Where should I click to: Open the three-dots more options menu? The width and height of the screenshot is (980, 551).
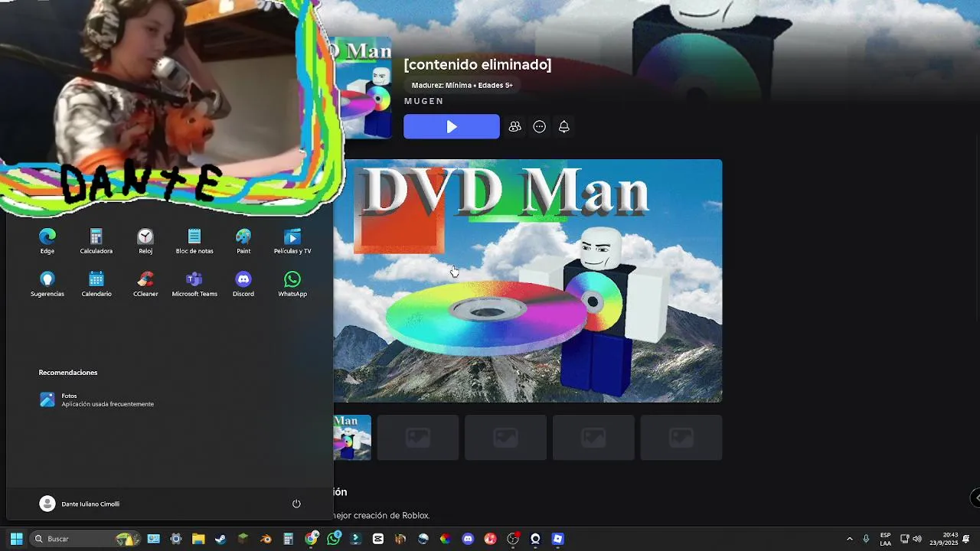coord(540,127)
